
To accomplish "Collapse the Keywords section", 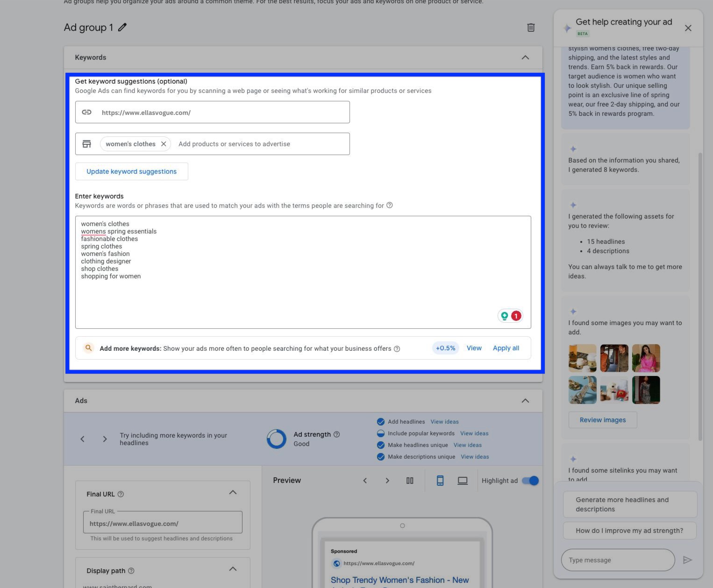I will (x=525, y=57).
